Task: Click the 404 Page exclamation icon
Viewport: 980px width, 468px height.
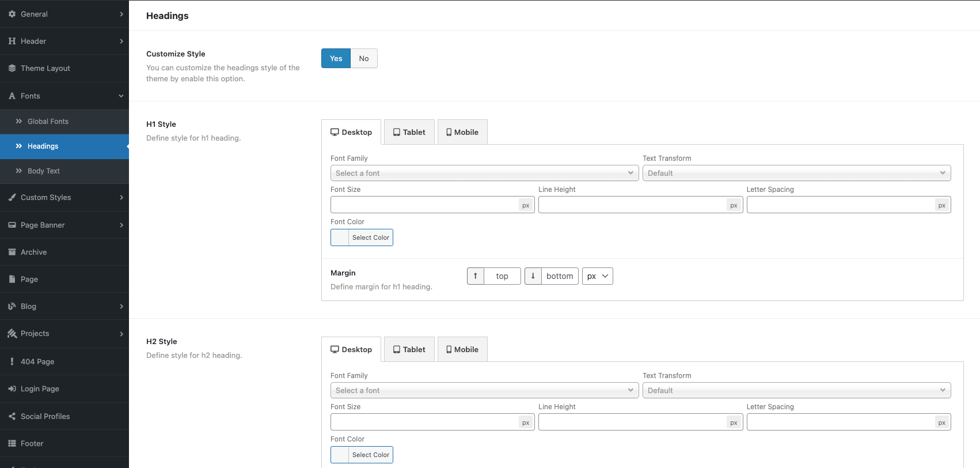Action: coord(12,361)
